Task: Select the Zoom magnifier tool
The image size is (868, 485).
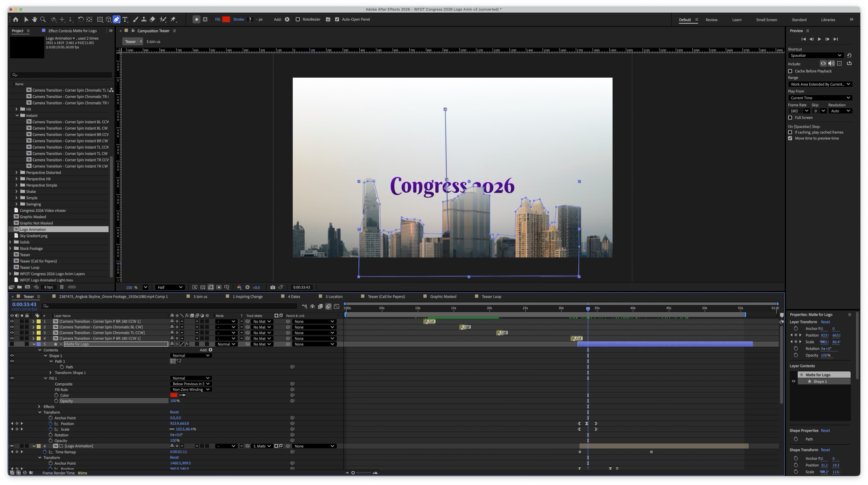Action: pyautogui.click(x=43, y=19)
